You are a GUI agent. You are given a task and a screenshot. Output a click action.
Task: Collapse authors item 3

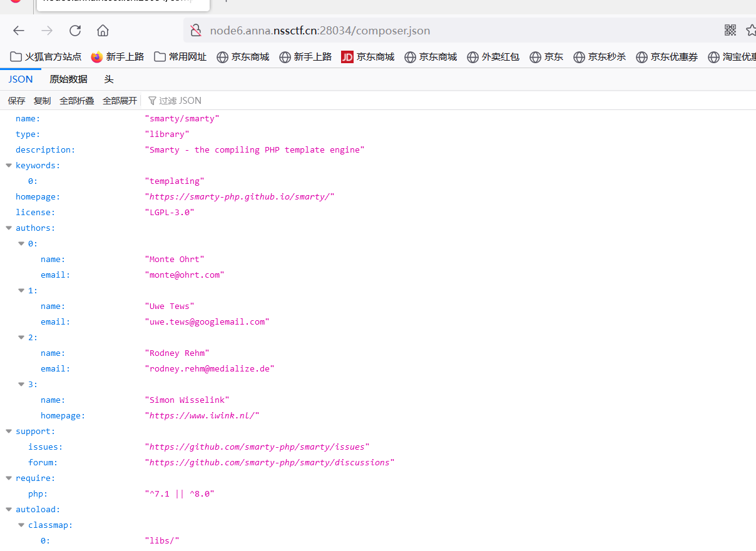21,385
